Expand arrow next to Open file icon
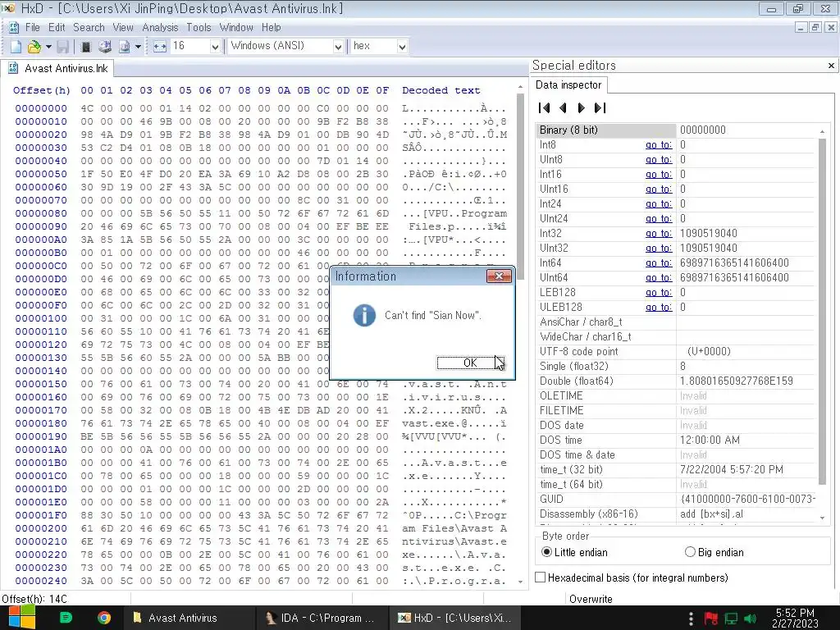Viewport: 840px width, 630px height. point(48,47)
